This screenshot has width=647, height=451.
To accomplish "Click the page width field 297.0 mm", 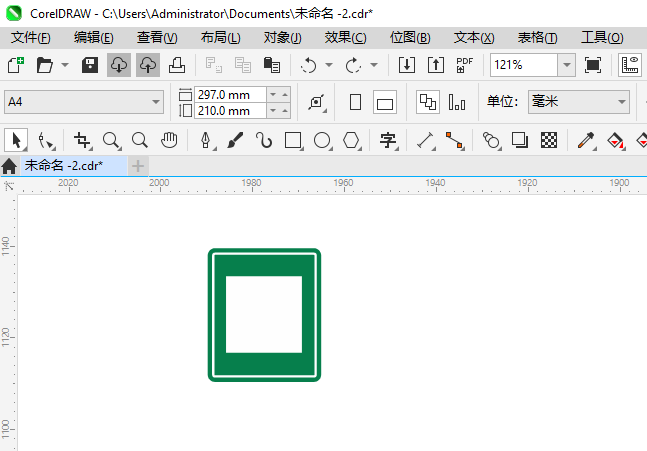I will point(230,95).
